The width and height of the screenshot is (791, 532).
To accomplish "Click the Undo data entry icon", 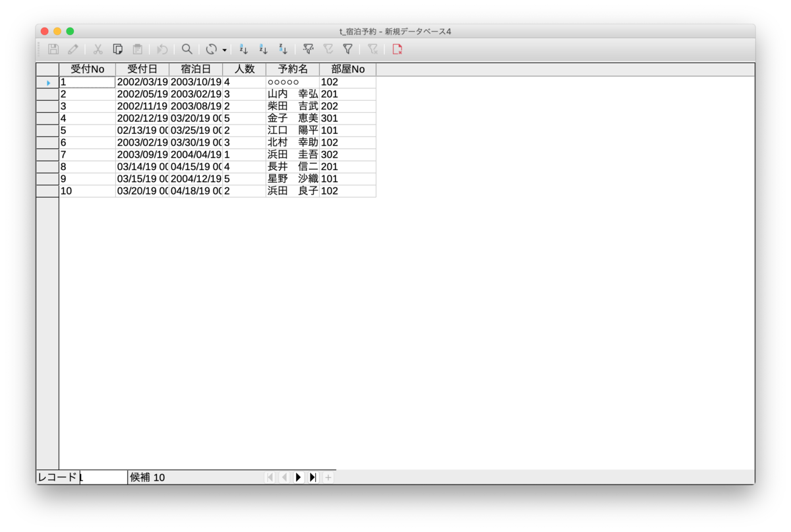I will (162, 49).
